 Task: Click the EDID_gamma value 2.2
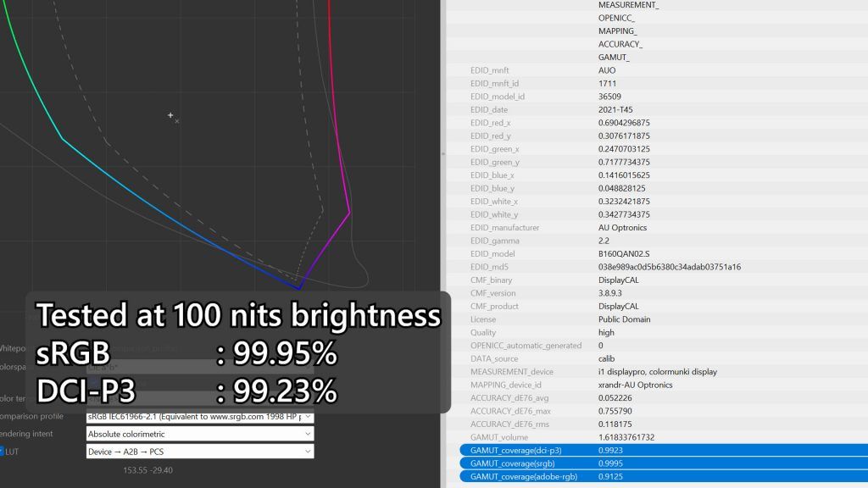tap(604, 241)
